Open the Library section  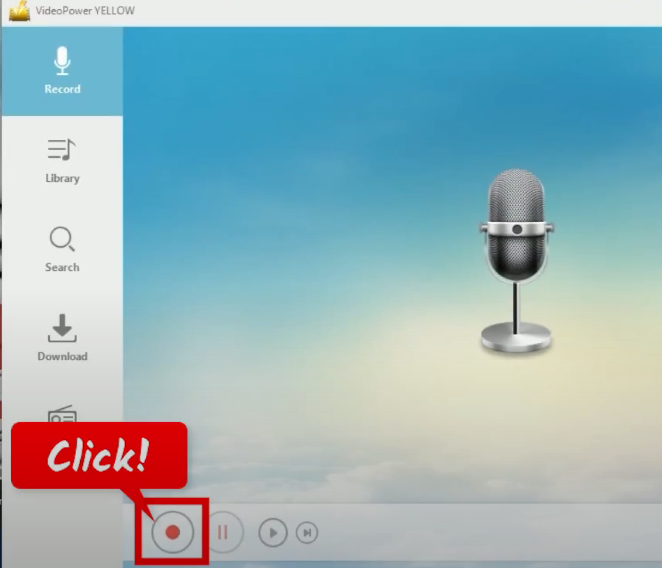(62, 161)
